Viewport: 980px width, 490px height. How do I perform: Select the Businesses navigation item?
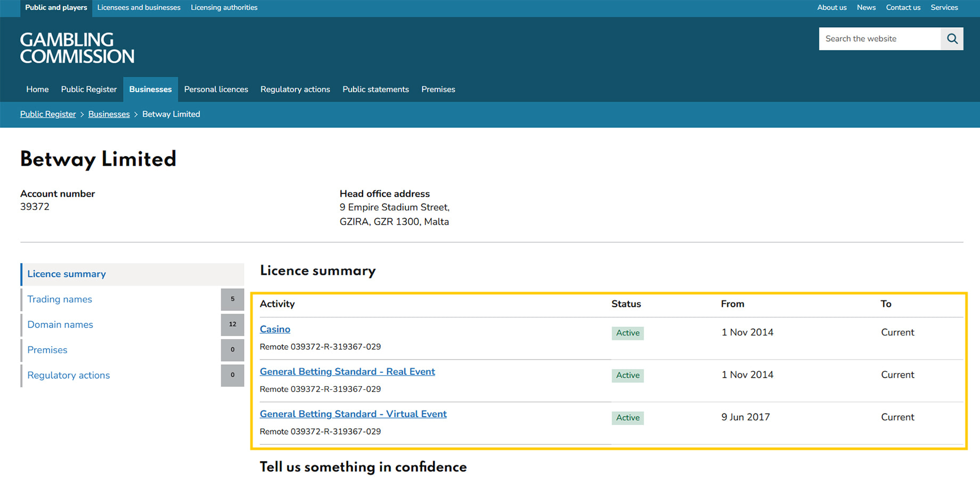tap(150, 89)
